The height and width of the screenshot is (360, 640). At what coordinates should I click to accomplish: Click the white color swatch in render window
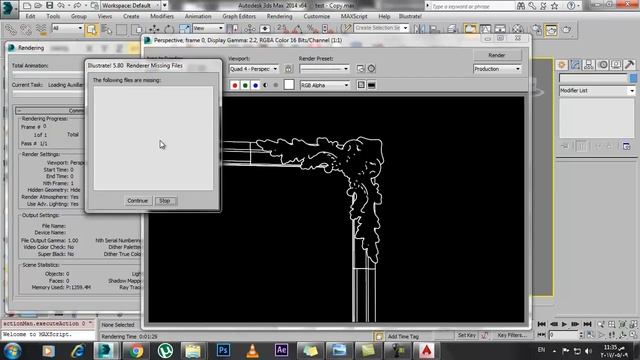pyautogui.click(x=289, y=84)
